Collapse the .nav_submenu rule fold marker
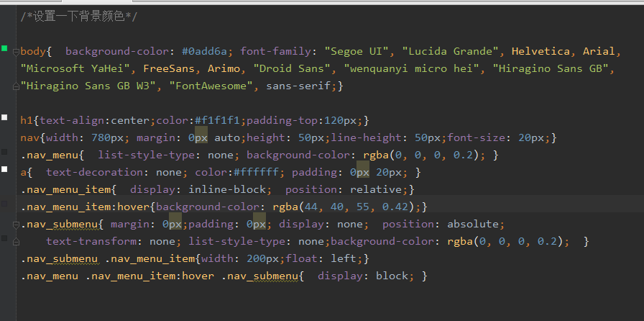The height and width of the screenshot is (321, 644). tap(16, 225)
